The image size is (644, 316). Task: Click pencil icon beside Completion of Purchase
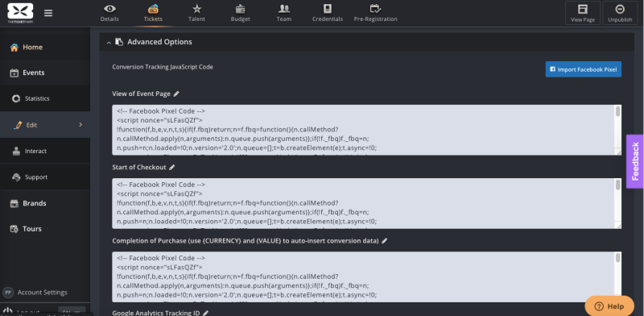tap(385, 241)
